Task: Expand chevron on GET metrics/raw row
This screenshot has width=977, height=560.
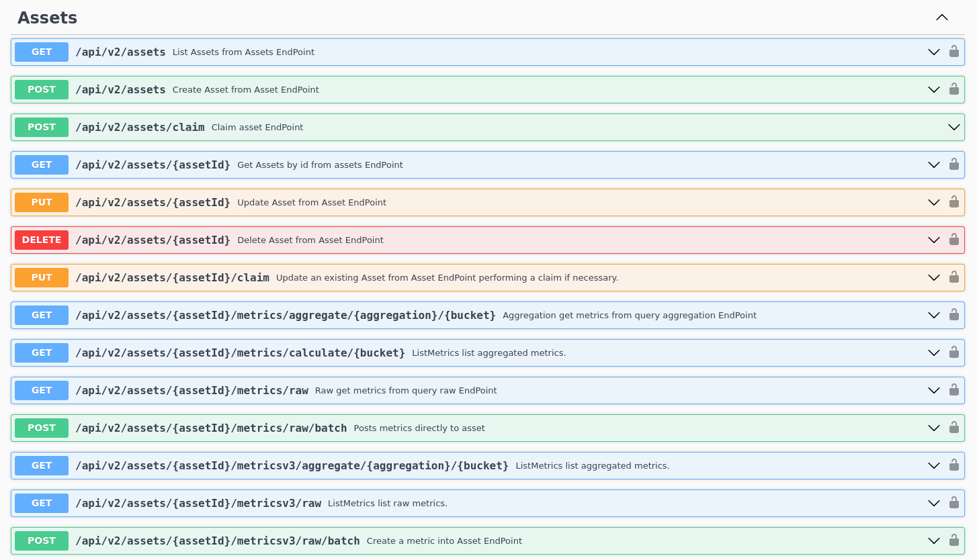Action: [x=934, y=390]
